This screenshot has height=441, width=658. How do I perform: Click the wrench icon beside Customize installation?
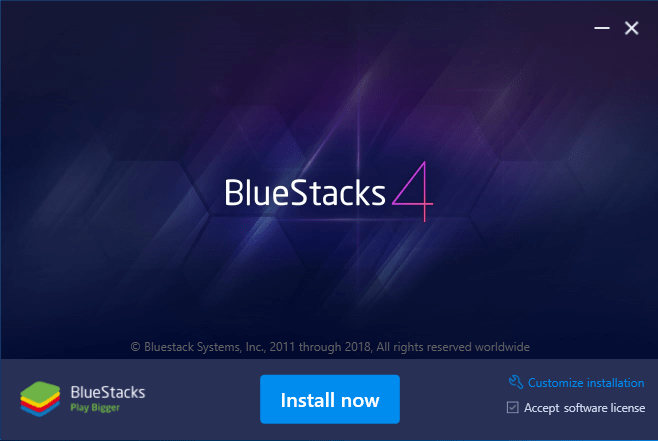click(x=516, y=382)
